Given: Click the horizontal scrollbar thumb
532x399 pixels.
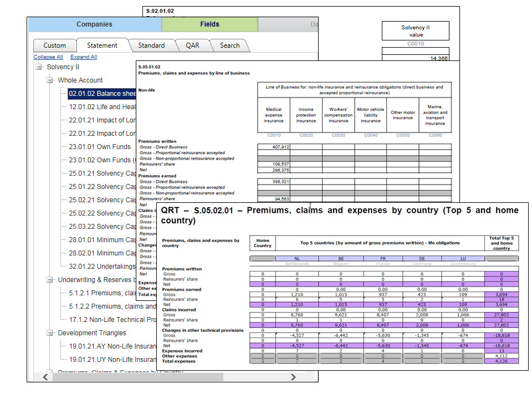Looking at the screenshot, I should click(x=138, y=377).
